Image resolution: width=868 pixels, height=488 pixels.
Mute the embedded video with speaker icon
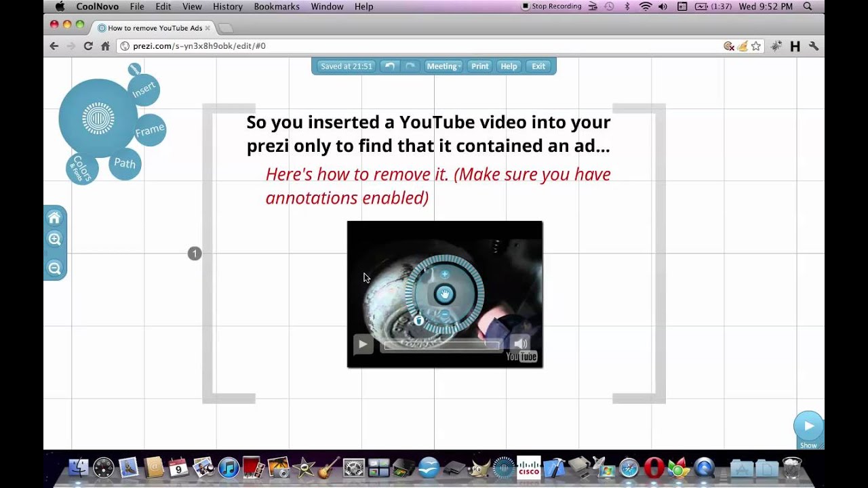520,344
